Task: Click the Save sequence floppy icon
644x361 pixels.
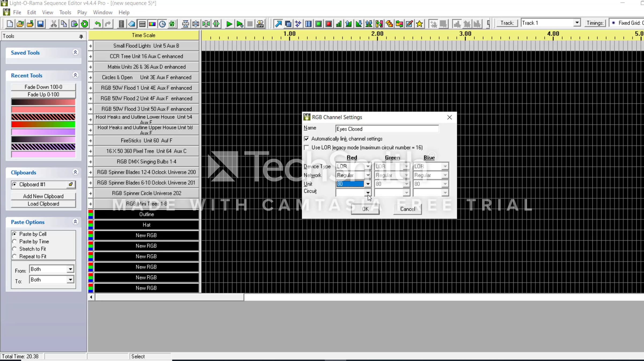Action: (x=40, y=24)
